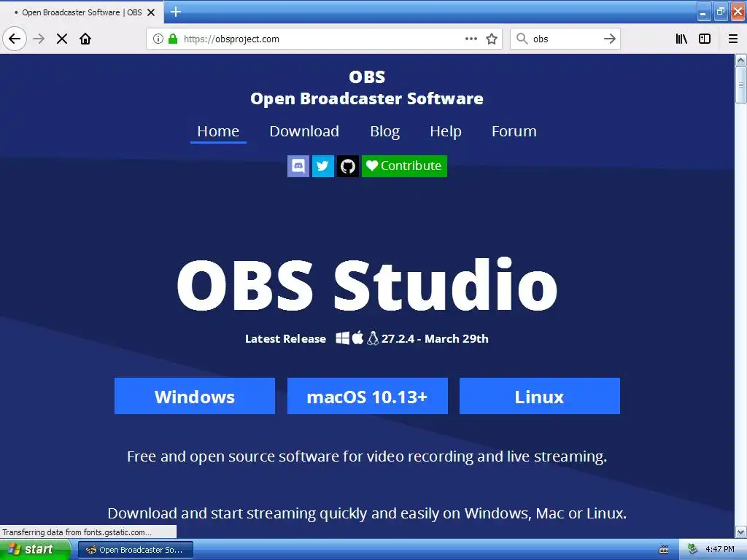
Task: Download OBS for Windows
Action: 195,396
